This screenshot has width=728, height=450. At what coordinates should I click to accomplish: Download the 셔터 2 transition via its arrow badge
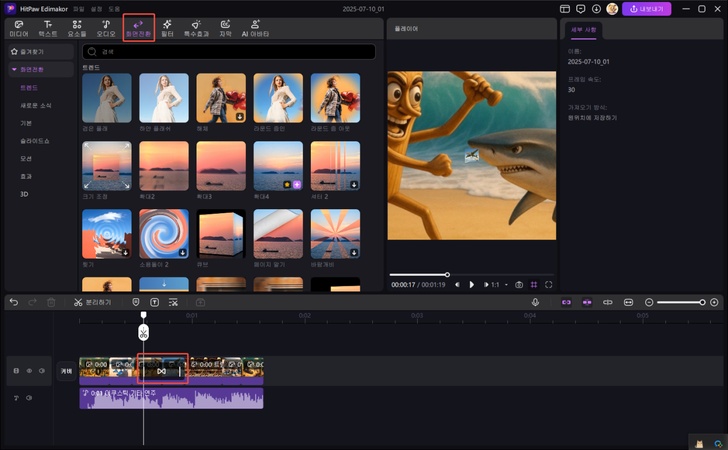pyautogui.click(x=354, y=185)
